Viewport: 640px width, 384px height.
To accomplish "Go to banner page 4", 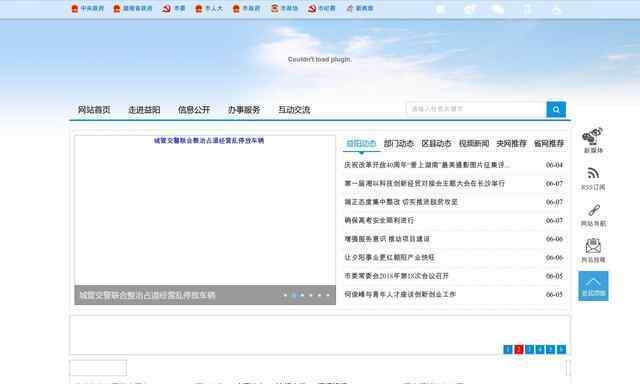I will (540, 349).
